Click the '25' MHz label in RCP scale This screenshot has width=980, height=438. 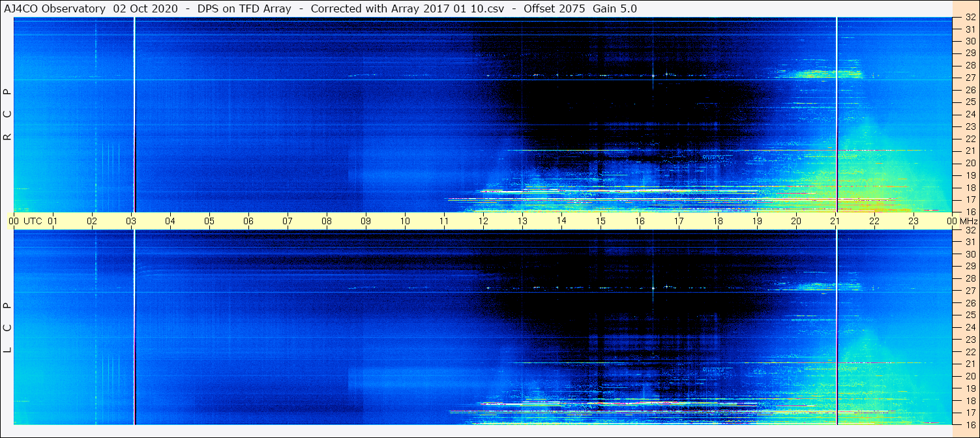tap(970, 102)
